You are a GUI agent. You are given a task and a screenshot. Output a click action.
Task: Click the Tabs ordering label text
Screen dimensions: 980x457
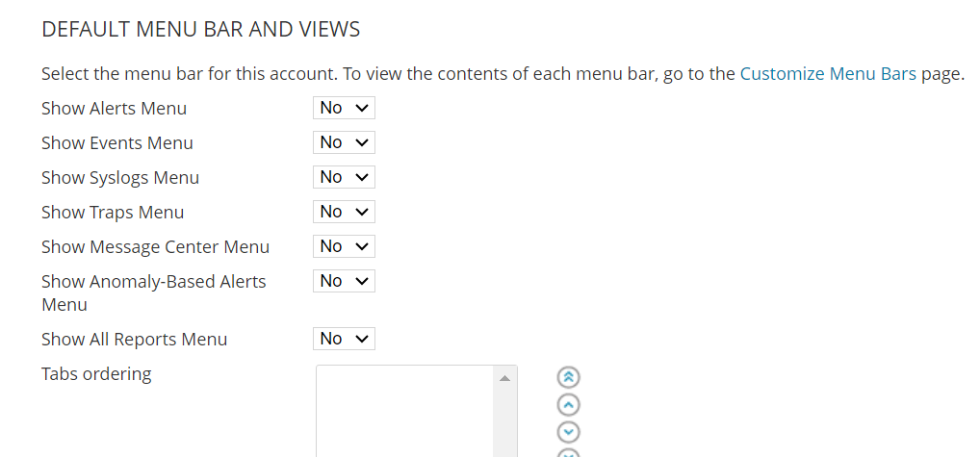coord(96,374)
